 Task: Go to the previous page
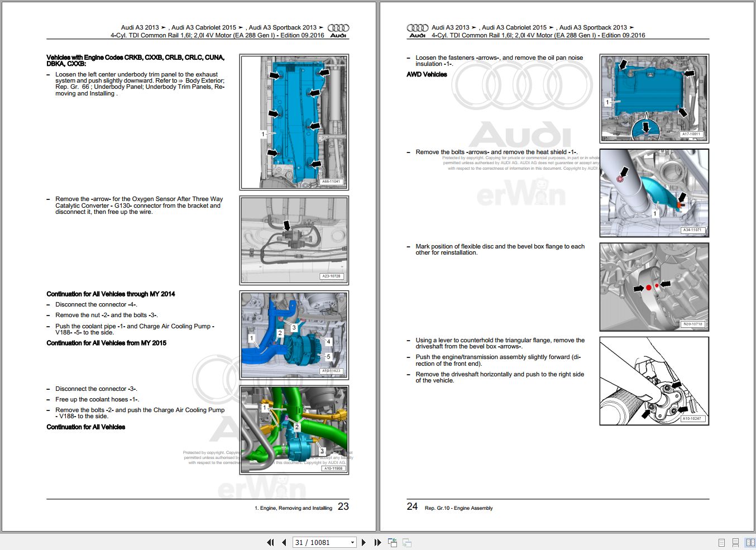point(284,542)
